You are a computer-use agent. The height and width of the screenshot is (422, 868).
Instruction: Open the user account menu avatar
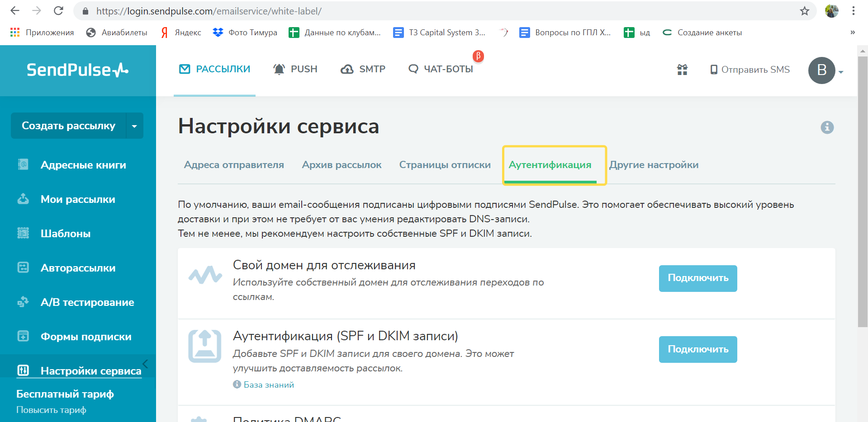click(821, 70)
